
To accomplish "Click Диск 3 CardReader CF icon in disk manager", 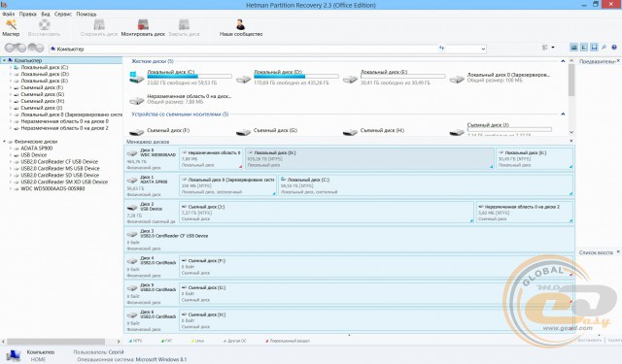I will point(132,234).
